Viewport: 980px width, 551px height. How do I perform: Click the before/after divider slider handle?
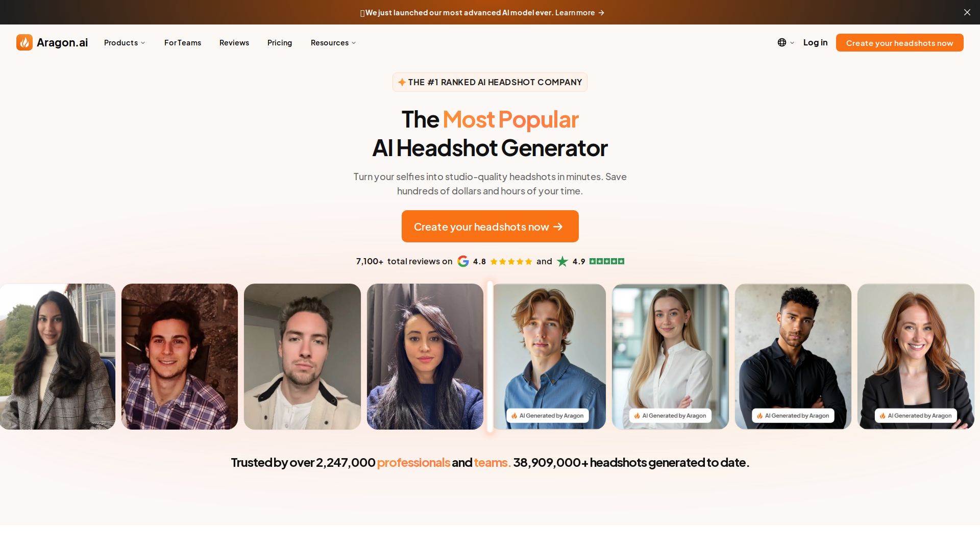pos(490,357)
